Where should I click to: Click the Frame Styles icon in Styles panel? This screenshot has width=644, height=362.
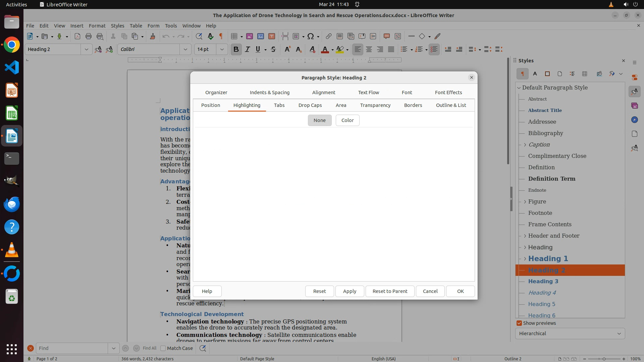547,74
